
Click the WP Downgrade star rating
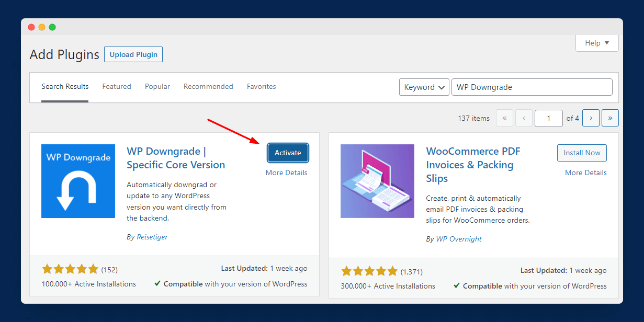[x=70, y=269]
